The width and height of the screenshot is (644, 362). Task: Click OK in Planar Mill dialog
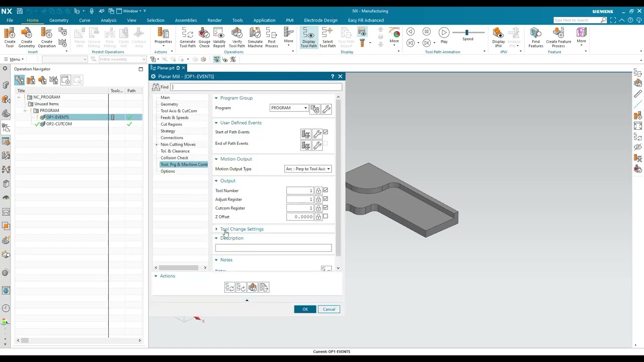[x=305, y=309]
